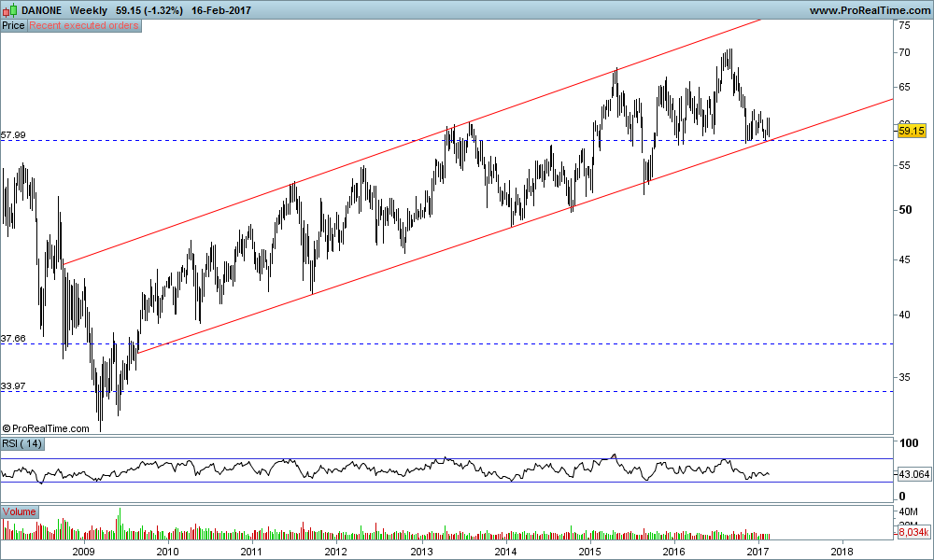Click the 100 label on RSI scale
This screenshot has height=560, width=934.
coord(909,443)
